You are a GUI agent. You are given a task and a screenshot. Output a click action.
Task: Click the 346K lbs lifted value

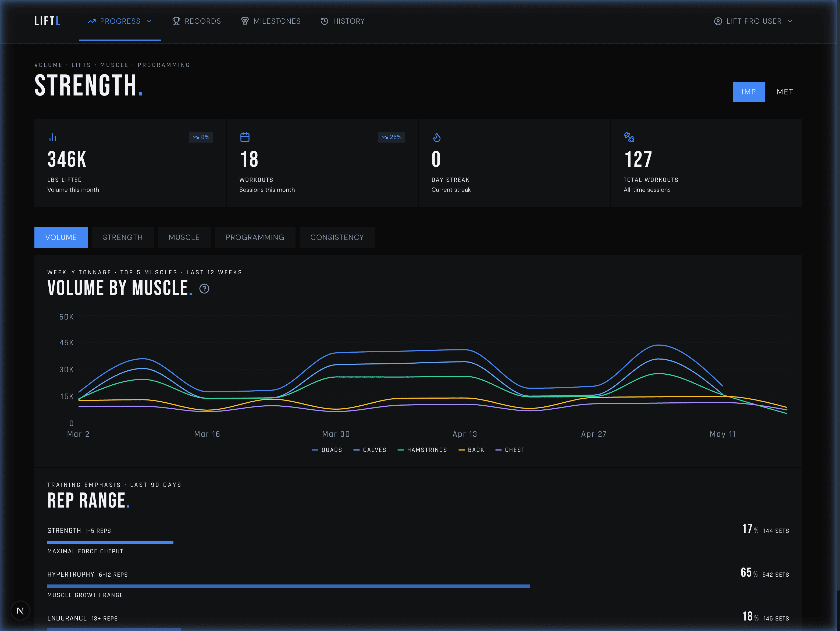67,159
